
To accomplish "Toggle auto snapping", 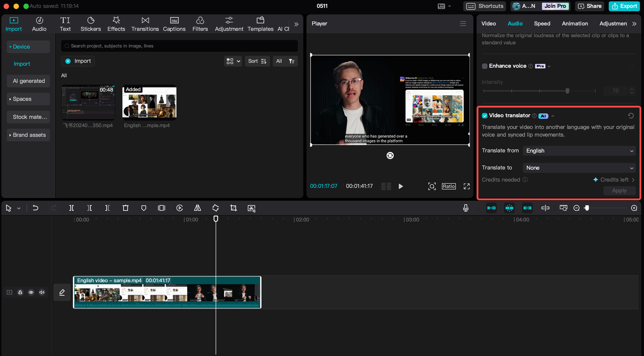I will [x=509, y=208].
